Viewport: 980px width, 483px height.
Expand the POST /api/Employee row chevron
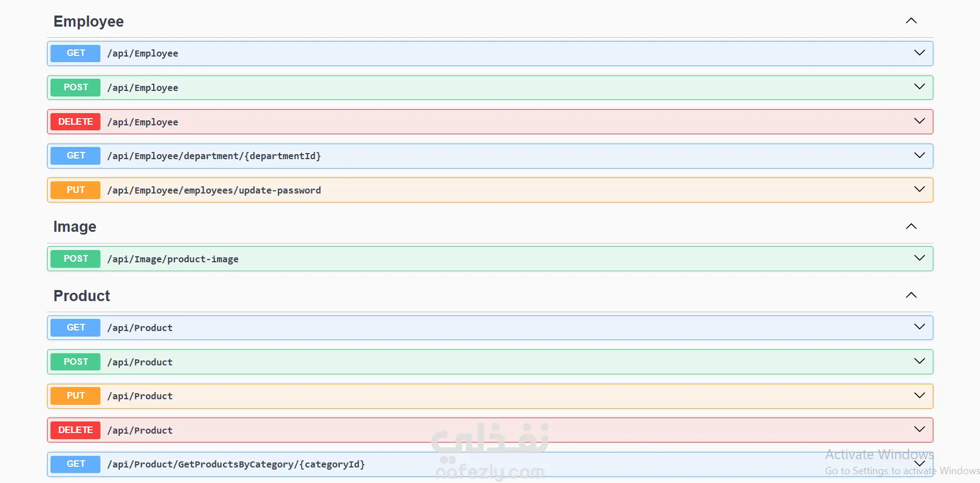pos(920,87)
